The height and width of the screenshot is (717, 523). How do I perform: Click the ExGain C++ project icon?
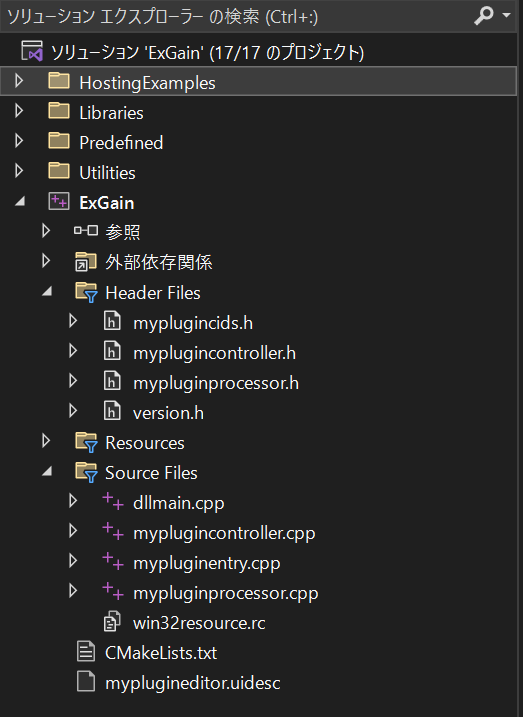point(59,201)
